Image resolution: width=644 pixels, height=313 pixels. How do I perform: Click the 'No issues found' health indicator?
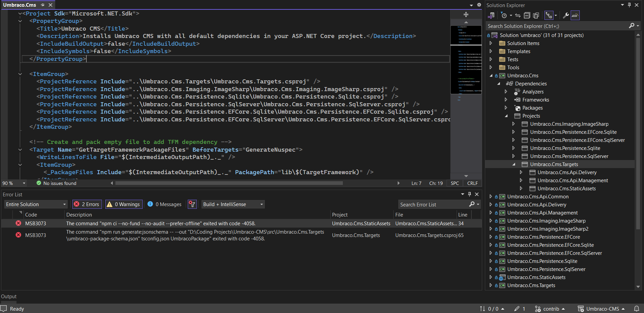56,183
